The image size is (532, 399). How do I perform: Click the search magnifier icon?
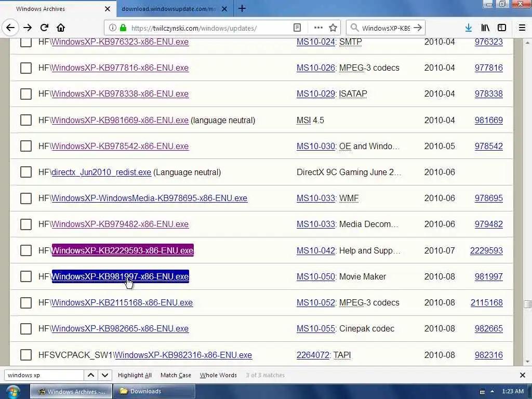pyautogui.click(x=354, y=28)
